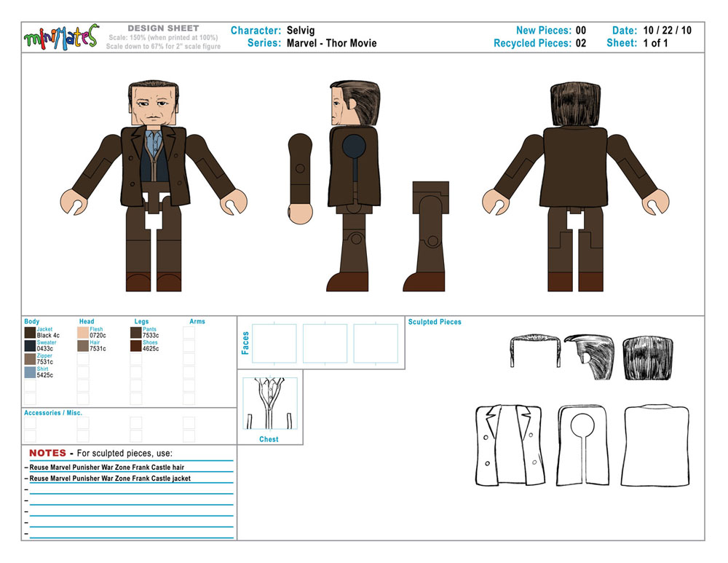Click the back jacket sculpt sketch
Image resolution: width=728 pixels, height=563 pixels.
pyautogui.click(x=655, y=446)
